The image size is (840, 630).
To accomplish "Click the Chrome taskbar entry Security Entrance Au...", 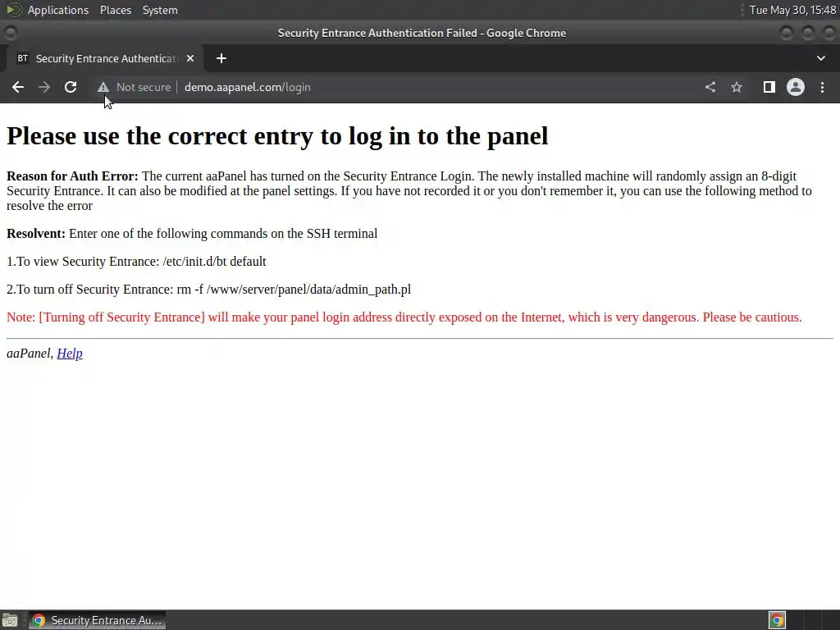I will point(97,620).
